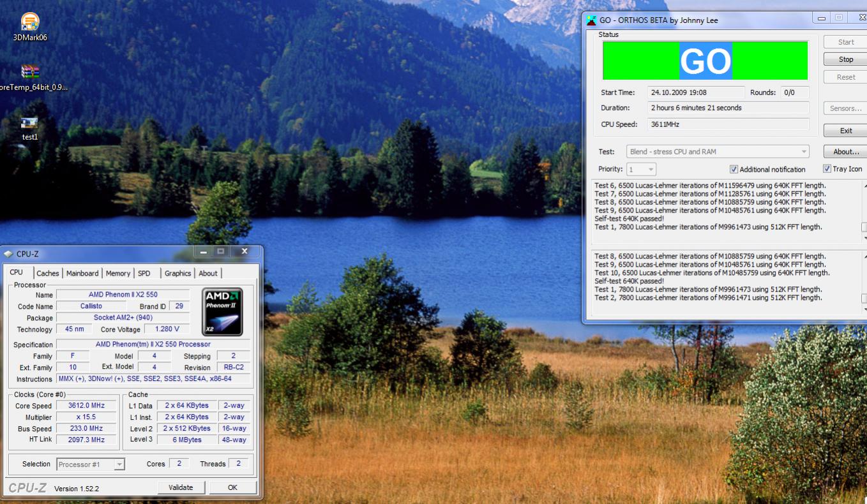
Task: Click the CPU Speed 3611MHz field
Action: pos(728,124)
